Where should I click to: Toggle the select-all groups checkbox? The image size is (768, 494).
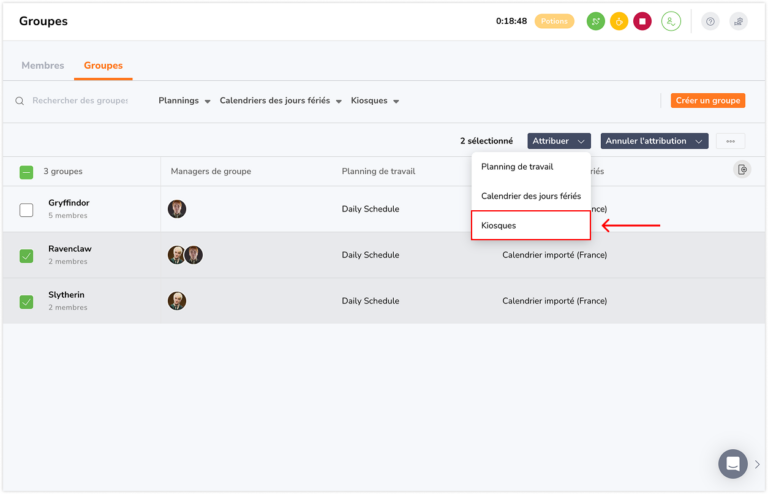26,172
